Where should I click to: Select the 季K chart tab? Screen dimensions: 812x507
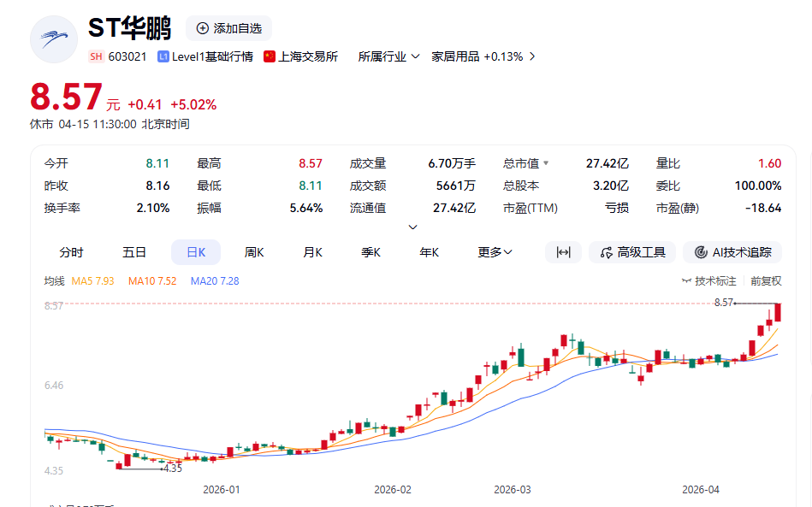pyautogui.click(x=370, y=252)
